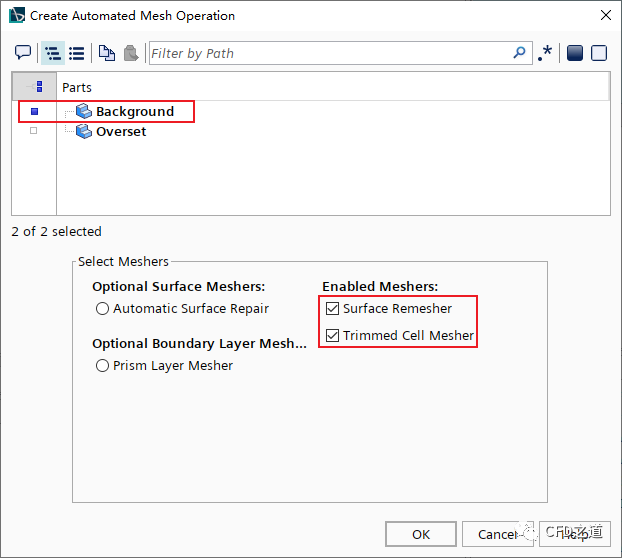Toggle the Background part selection box
622x558 pixels.
[x=35, y=111]
